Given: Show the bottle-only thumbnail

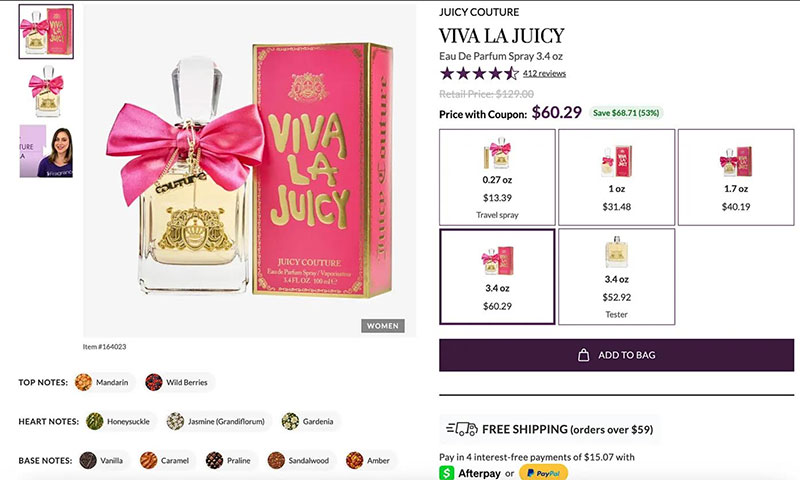Looking at the screenshot, I should click(46, 92).
